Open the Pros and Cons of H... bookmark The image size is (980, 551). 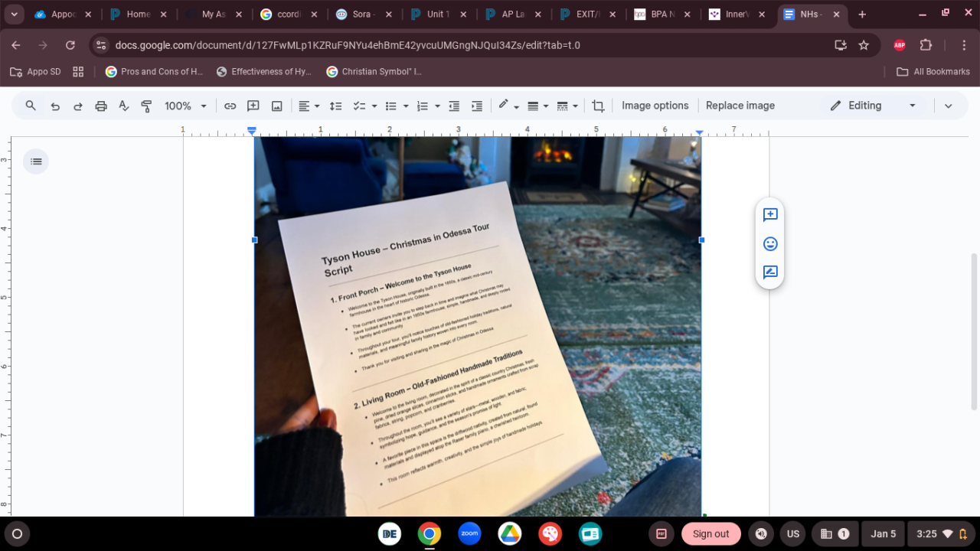pos(154,71)
